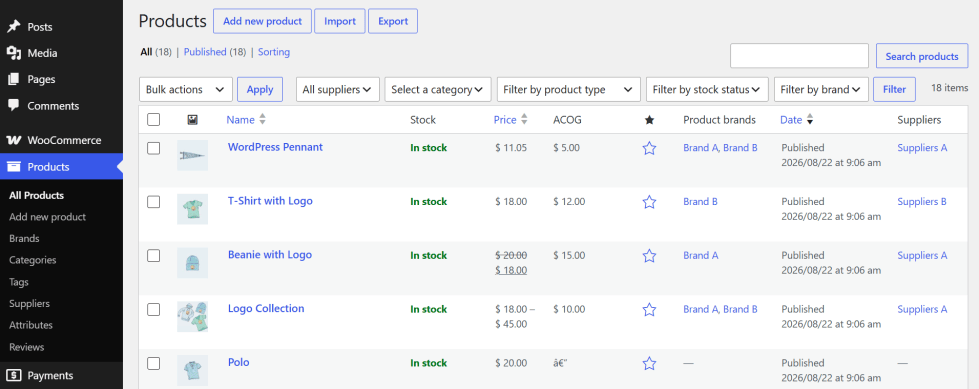
Task: Check the select-all products checkbox
Action: (x=154, y=120)
